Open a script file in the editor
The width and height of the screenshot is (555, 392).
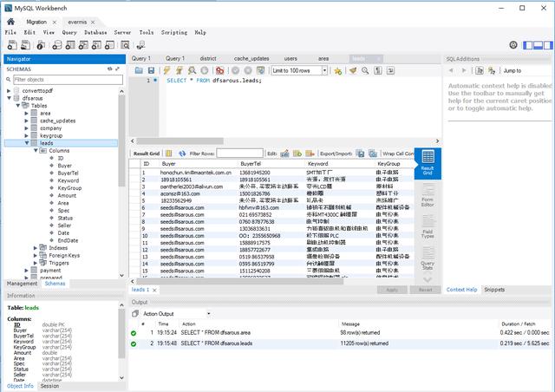tap(139, 70)
